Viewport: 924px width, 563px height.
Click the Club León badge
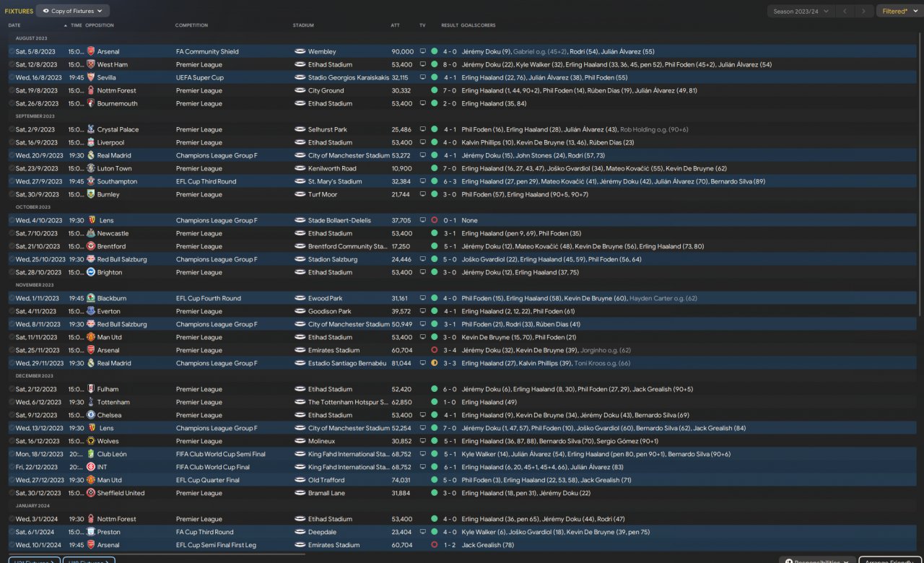[90, 454]
